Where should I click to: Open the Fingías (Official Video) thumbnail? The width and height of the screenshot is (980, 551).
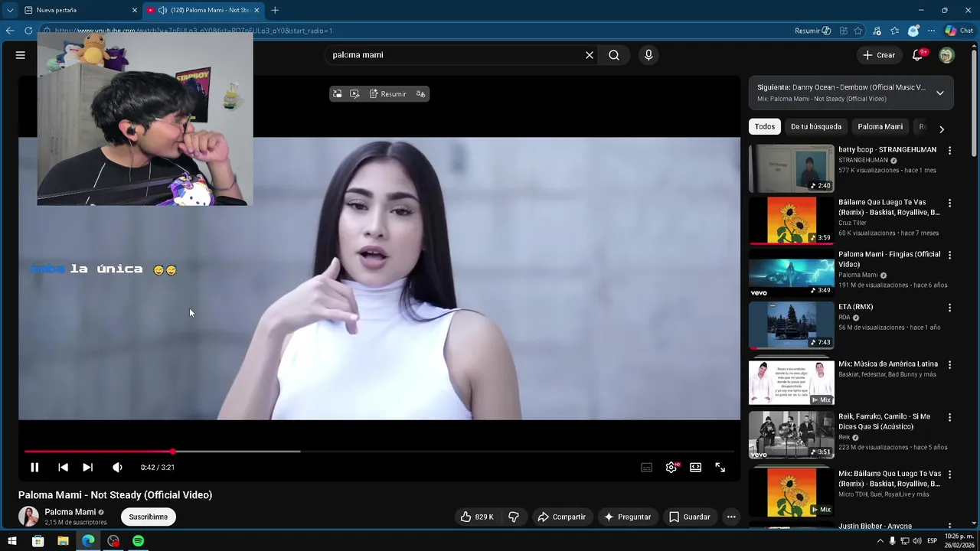[x=792, y=273]
